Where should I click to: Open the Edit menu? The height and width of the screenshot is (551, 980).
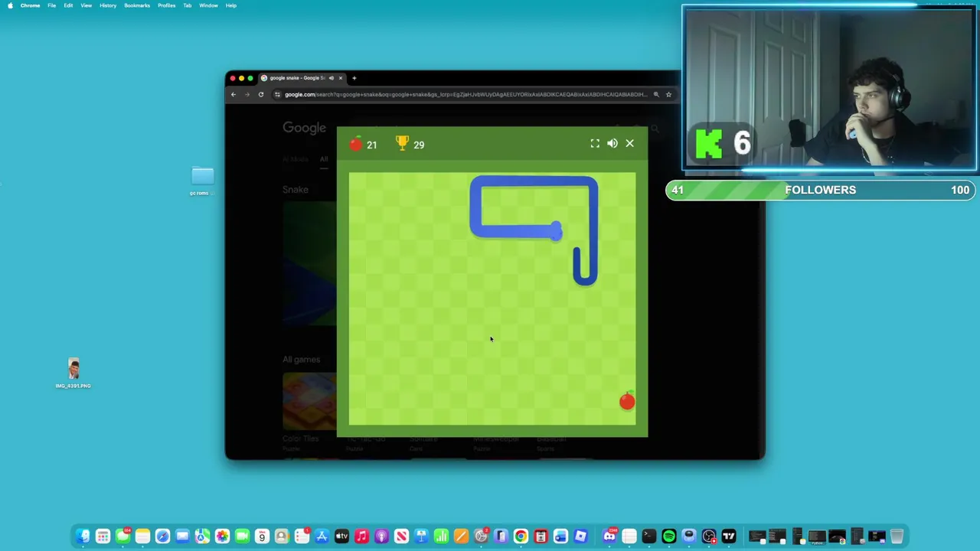68,5
